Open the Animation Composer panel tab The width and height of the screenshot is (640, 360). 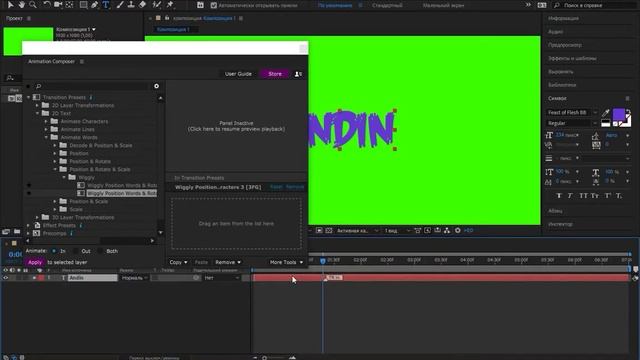point(51,61)
